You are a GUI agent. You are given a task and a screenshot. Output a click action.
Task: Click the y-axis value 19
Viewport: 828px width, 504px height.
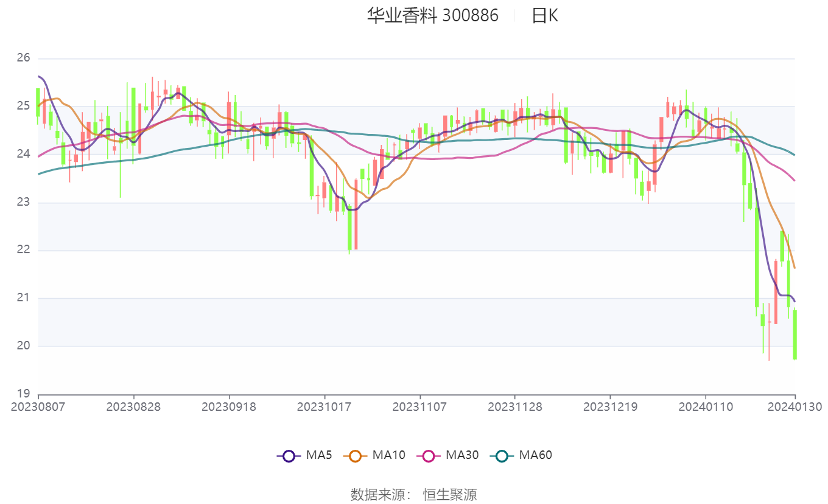[x=23, y=394]
